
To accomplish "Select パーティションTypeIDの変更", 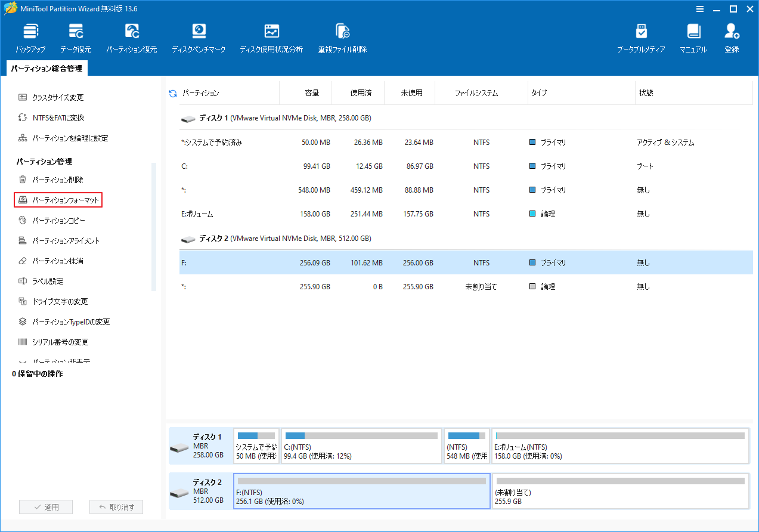I will tap(64, 321).
